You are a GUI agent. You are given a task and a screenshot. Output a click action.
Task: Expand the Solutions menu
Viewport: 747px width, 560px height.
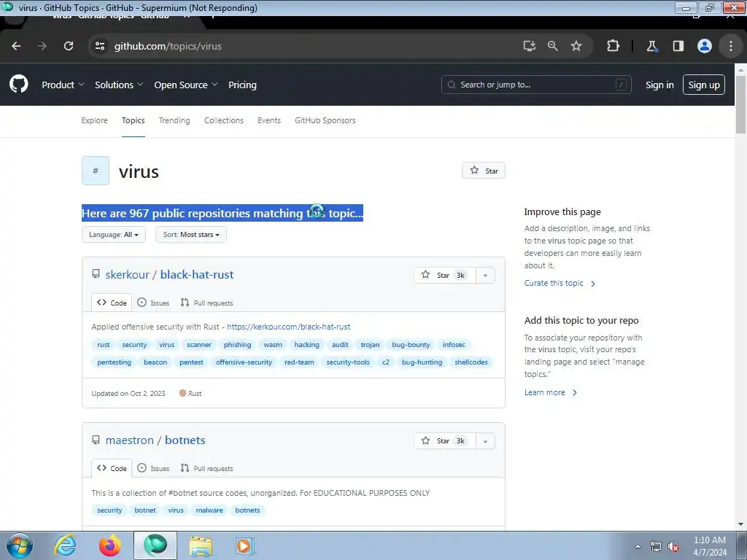[119, 85]
